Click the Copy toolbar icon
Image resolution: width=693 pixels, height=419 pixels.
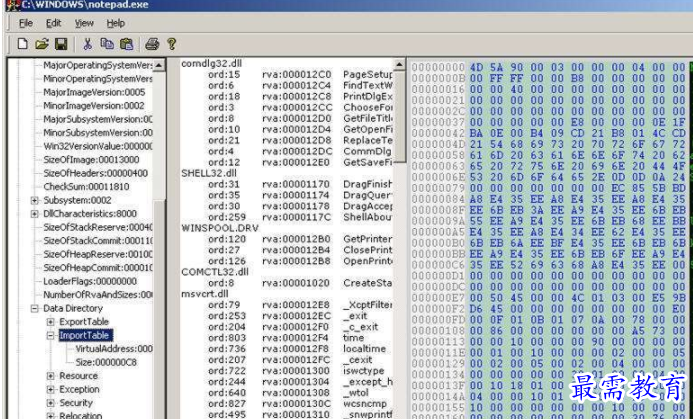point(107,44)
